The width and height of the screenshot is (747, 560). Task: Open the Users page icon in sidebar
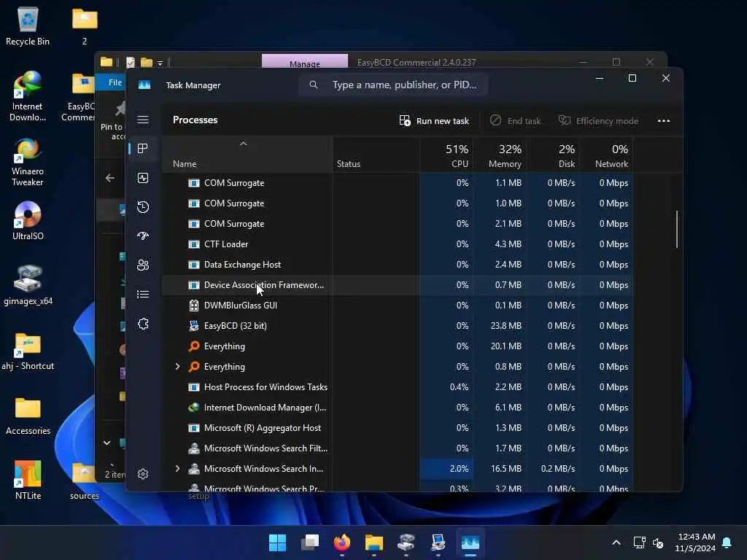click(143, 265)
